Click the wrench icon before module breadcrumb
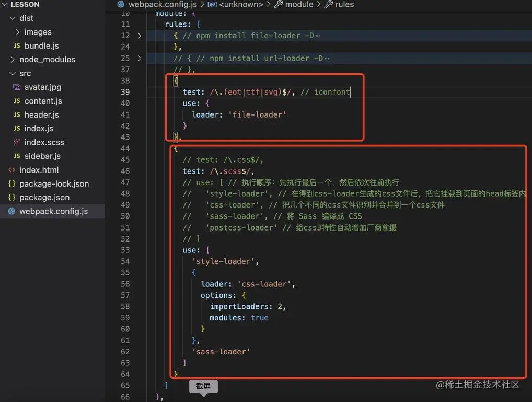The height and width of the screenshot is (402, 532). click(278, 4)
